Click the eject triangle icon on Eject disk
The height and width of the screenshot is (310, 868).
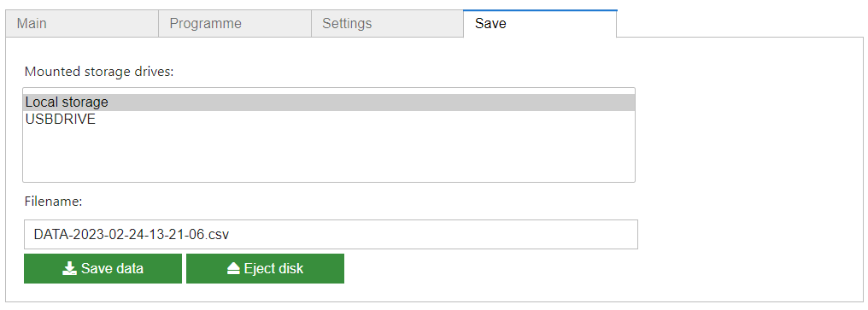[x=233, y=268]
